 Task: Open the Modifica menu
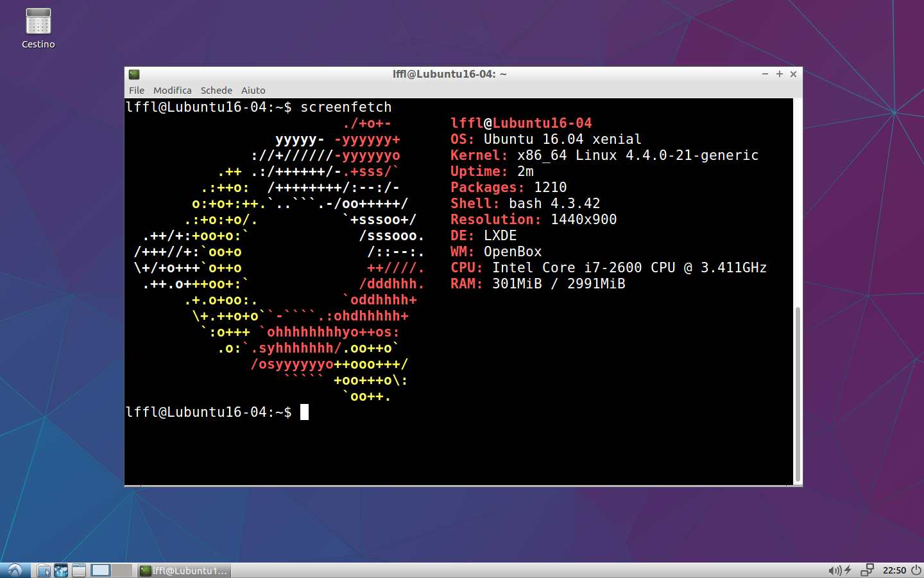tap(172, 91)
